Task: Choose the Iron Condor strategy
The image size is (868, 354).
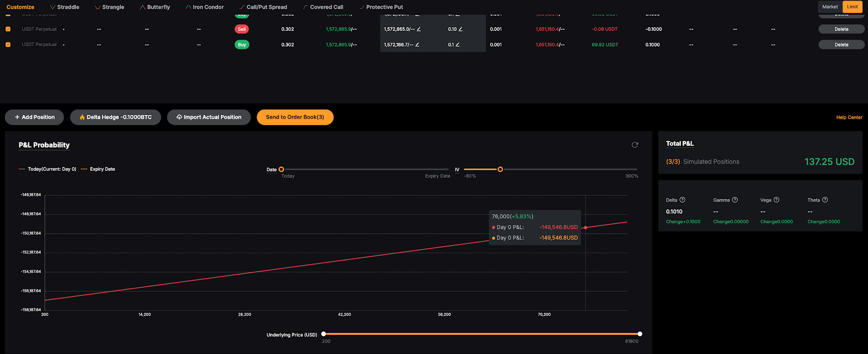Action: click(x=205, y=7)
